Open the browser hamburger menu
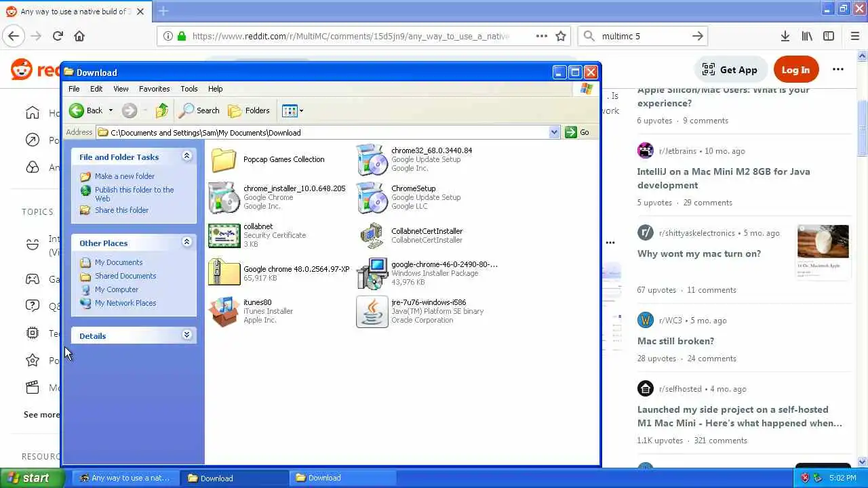The height and width of the screenshot is (488, 868). (854, 36)
